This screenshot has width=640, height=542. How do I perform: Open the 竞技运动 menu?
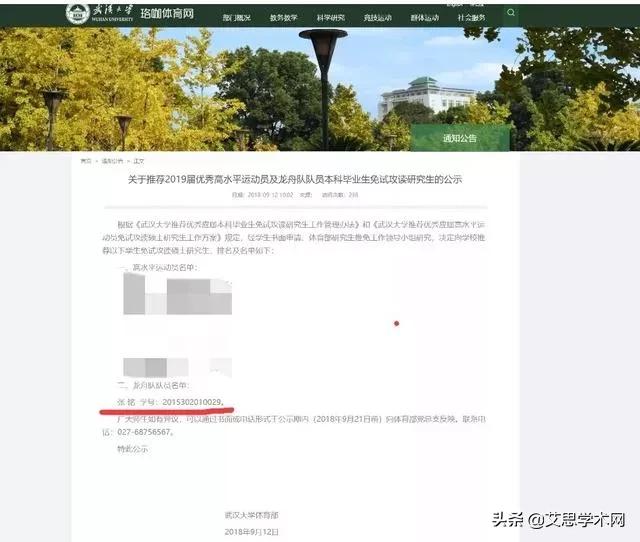(x=378, y=18)
